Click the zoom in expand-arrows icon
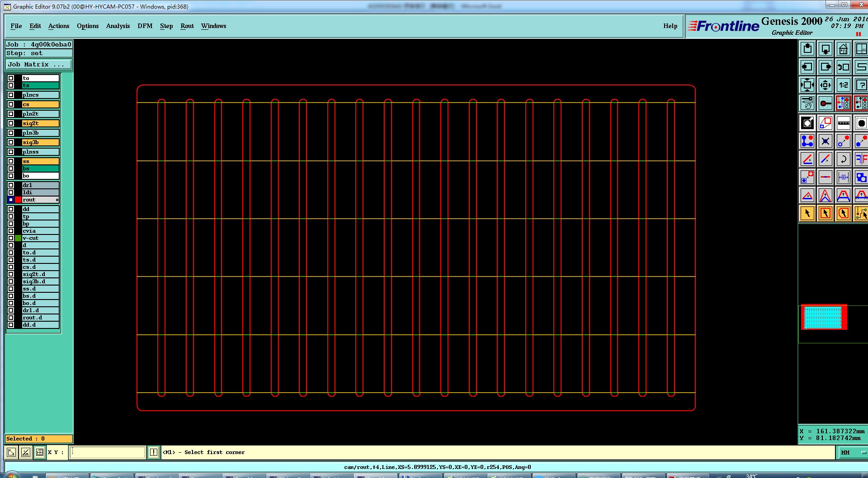This screenshot has width=868, height=478. tap(807, 85)
